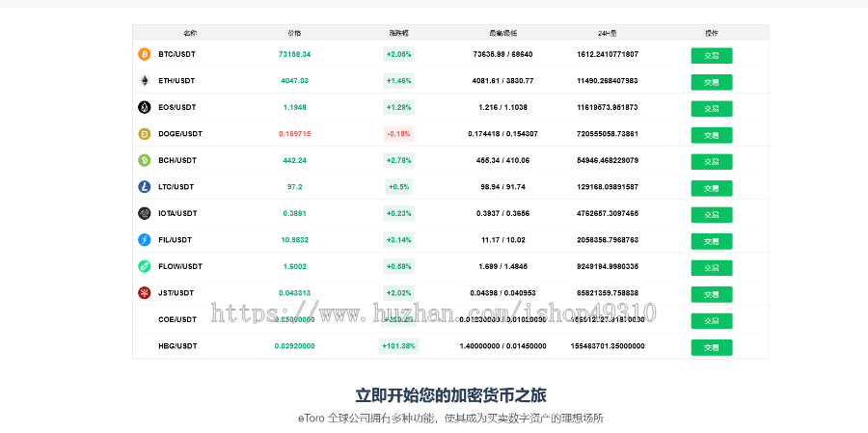Open trade for ETH/USDT
868x433 pixels.
(x=712, y=83)
